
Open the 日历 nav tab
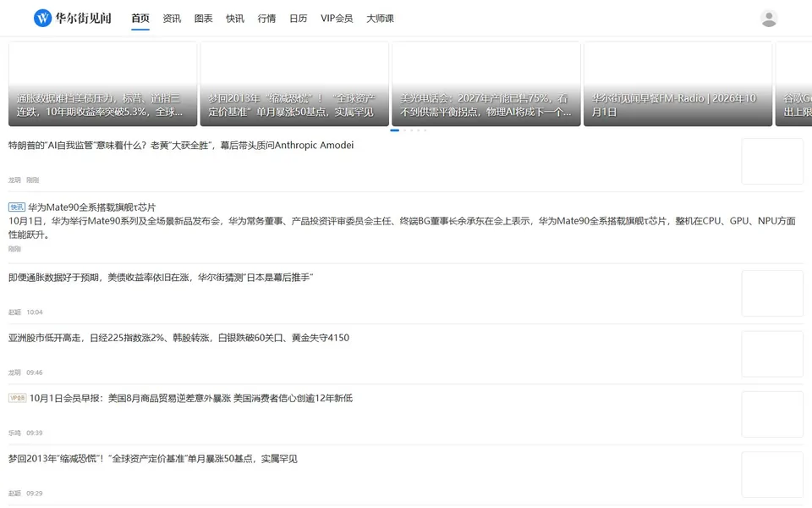299,18
